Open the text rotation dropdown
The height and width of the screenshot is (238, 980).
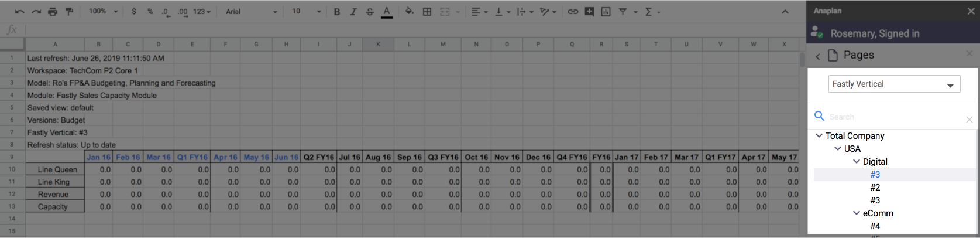(x=548, y=12)
